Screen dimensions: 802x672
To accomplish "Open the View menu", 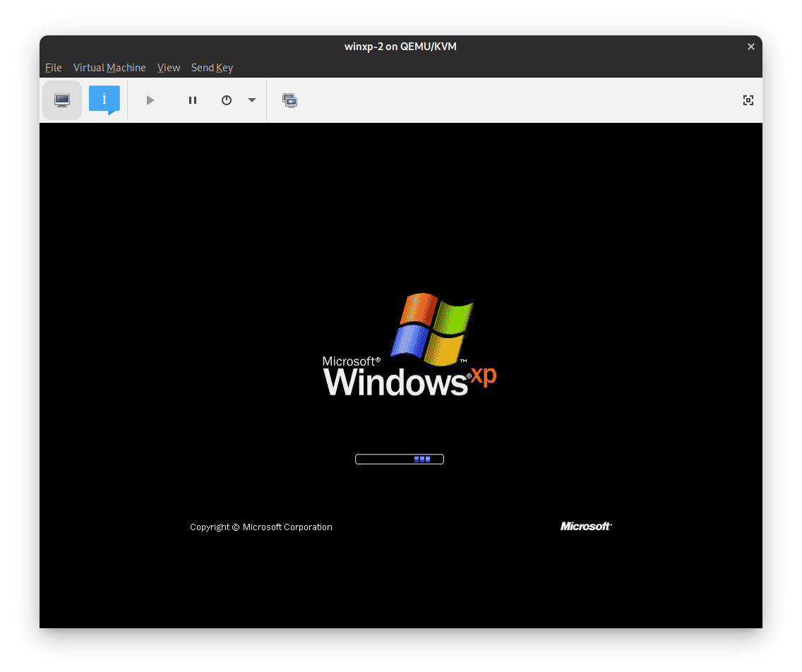I will (x=169, y=68).
